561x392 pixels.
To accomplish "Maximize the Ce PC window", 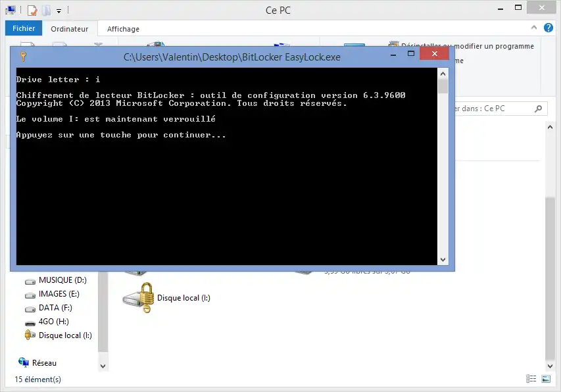I will tap(518, 7).
